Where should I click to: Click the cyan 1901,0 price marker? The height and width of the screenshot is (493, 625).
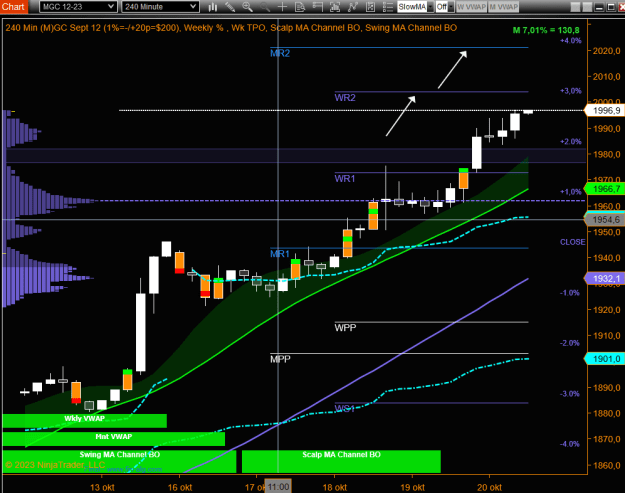click(x=605, y=359)
